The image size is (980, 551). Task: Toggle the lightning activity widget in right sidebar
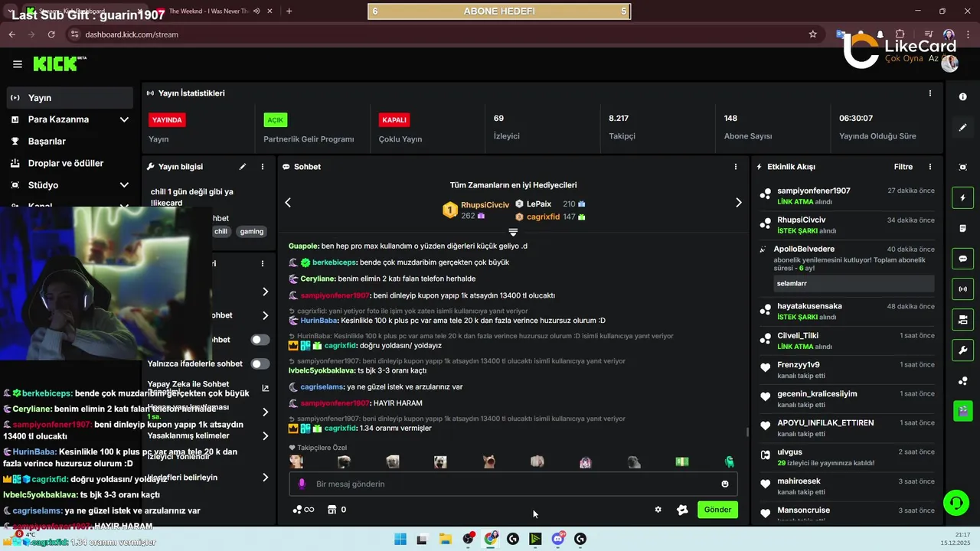[x=962, y=198]
